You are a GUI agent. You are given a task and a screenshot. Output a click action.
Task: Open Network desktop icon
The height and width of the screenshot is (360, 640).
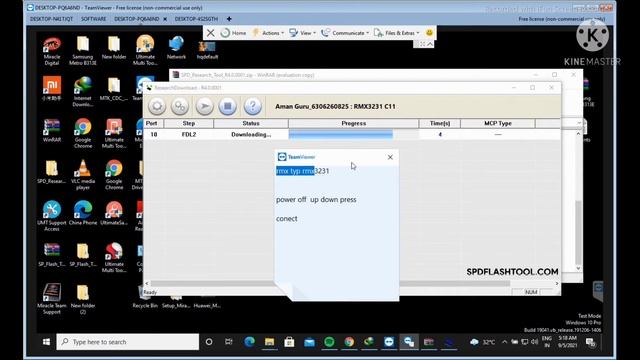click(x=176, y=48)
